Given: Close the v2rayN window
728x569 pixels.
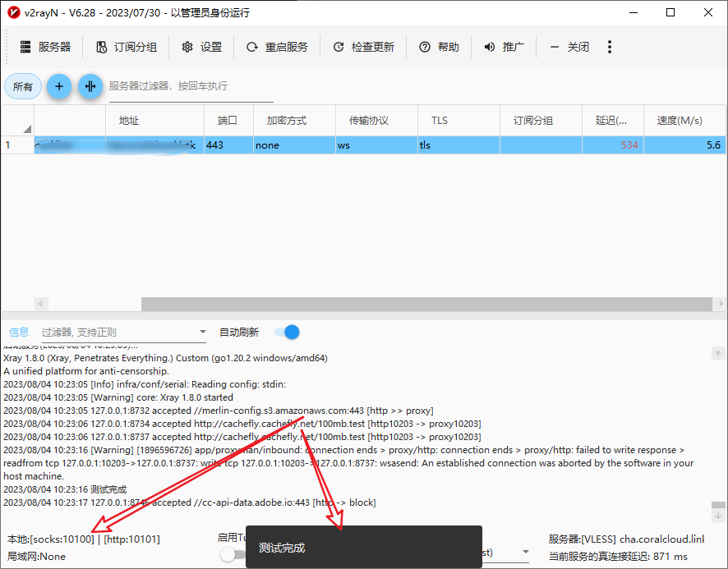Looking at the screenshot, I should point(708,12).
